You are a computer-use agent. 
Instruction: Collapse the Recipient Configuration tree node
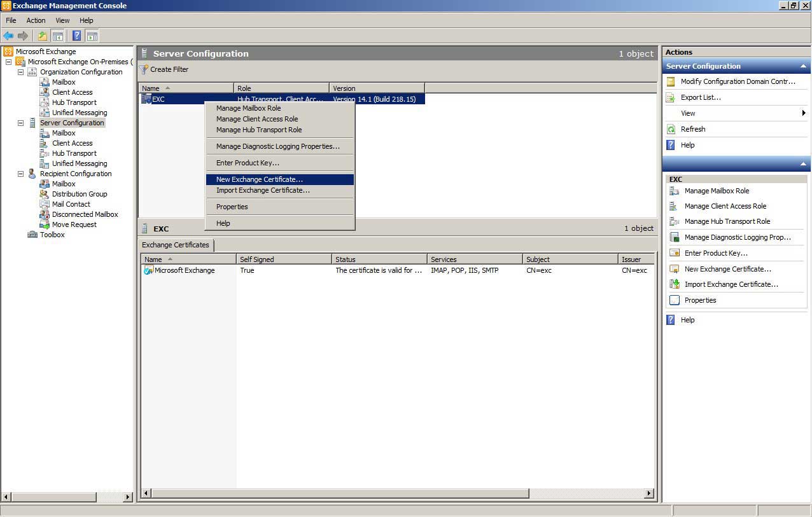pos(20,174)
